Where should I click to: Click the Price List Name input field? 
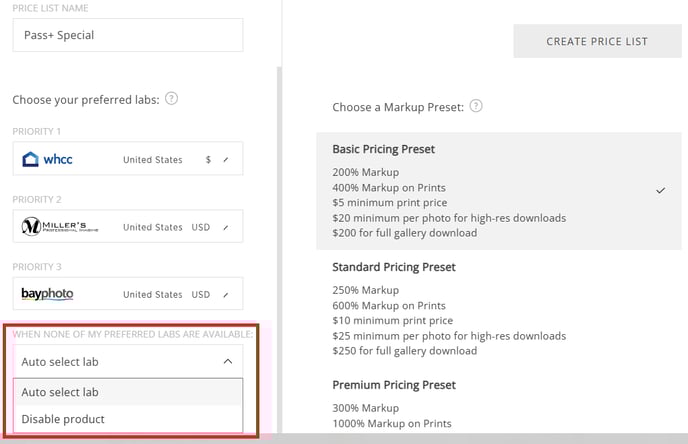pyautogui.click(x=128, y=35)
